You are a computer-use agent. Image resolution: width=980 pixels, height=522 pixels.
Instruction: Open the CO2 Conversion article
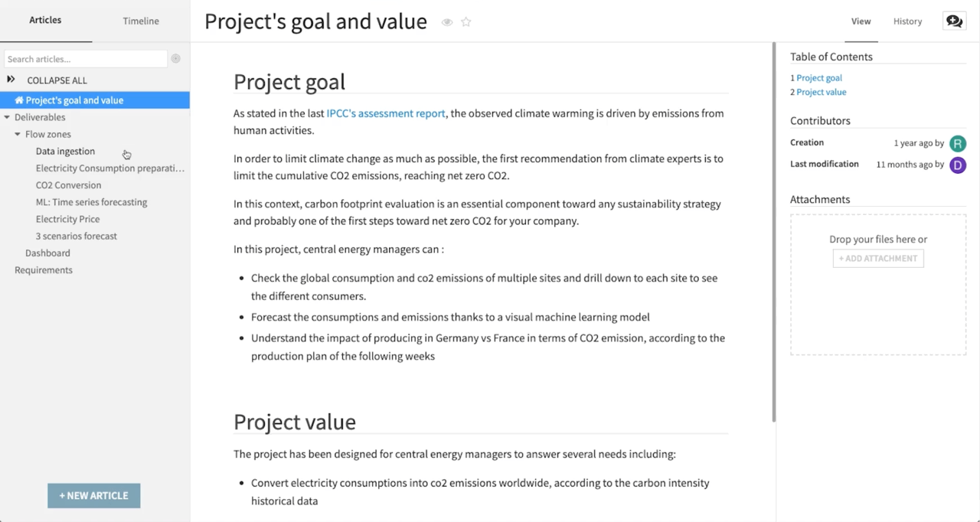pos(68,184)
